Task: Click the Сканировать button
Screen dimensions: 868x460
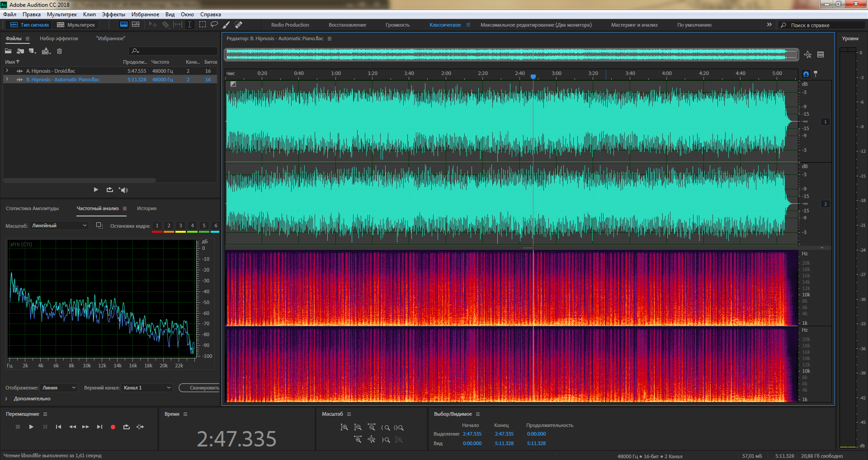Action: click(199, 388)
